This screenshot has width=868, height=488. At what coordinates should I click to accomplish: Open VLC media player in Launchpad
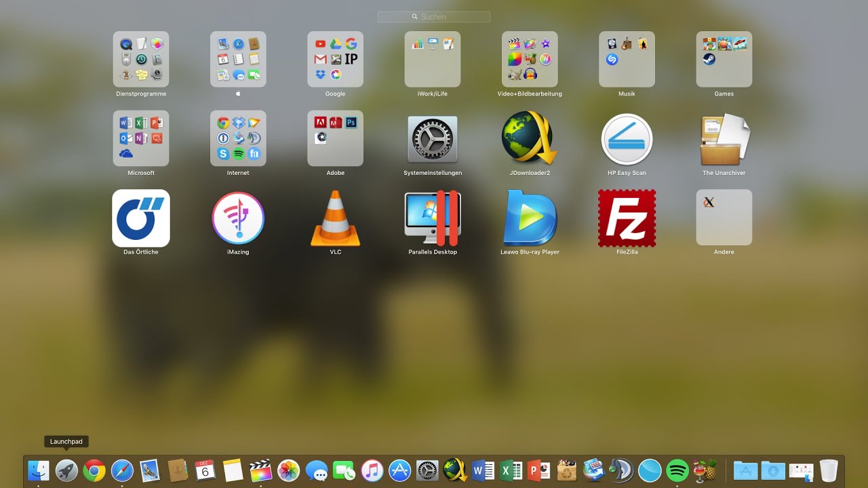[x=335, y=218]
